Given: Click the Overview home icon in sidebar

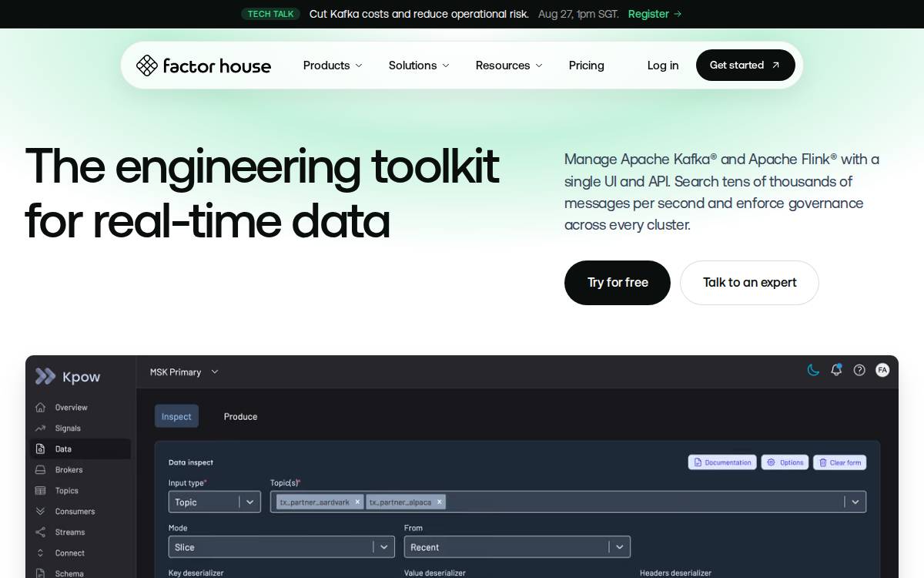Looking at the screenshot, I should click(40, 407).
